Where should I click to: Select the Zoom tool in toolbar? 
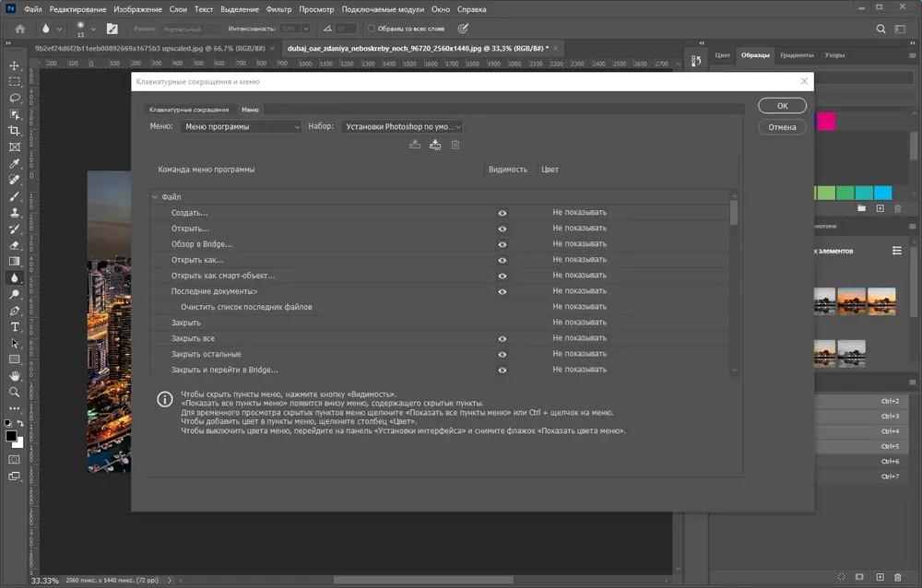click(x=15, y=393)
